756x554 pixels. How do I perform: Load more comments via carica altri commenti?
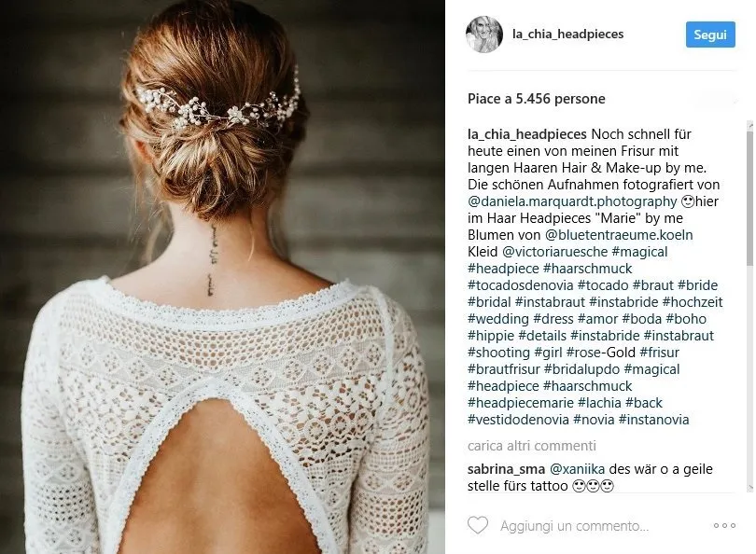[531, 446]
